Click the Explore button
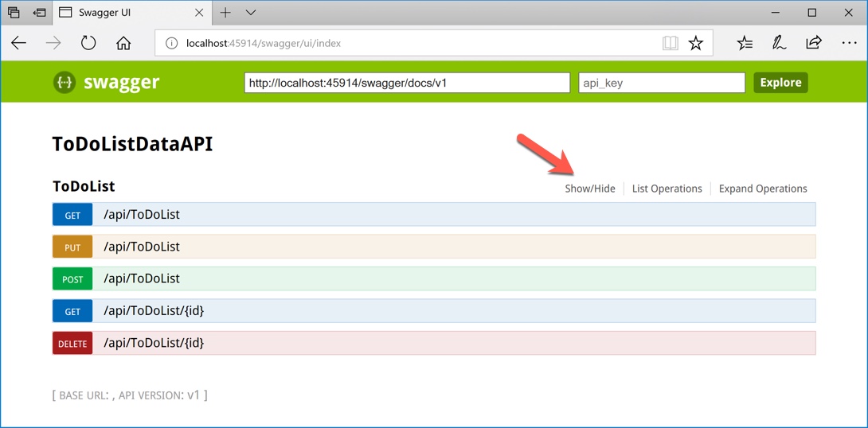Image resolution: width=868 pixels, height=428 pixels. click(780, 83)
